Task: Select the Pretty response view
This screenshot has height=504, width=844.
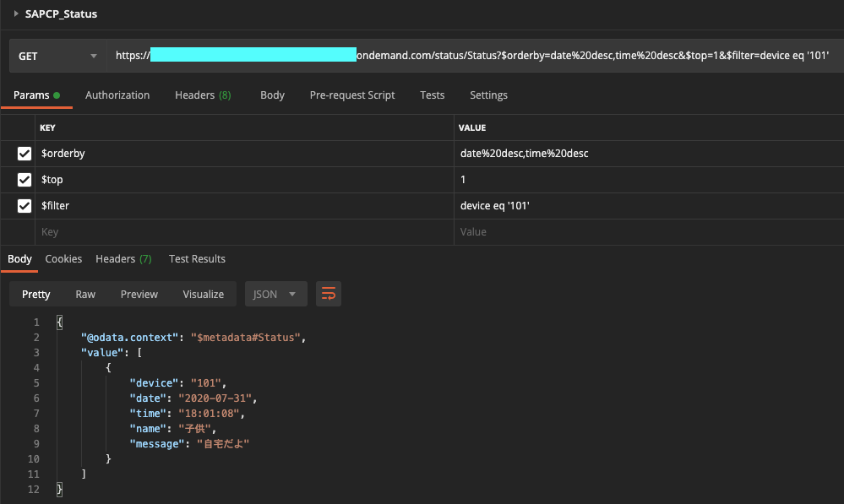Action: (36, 295)
